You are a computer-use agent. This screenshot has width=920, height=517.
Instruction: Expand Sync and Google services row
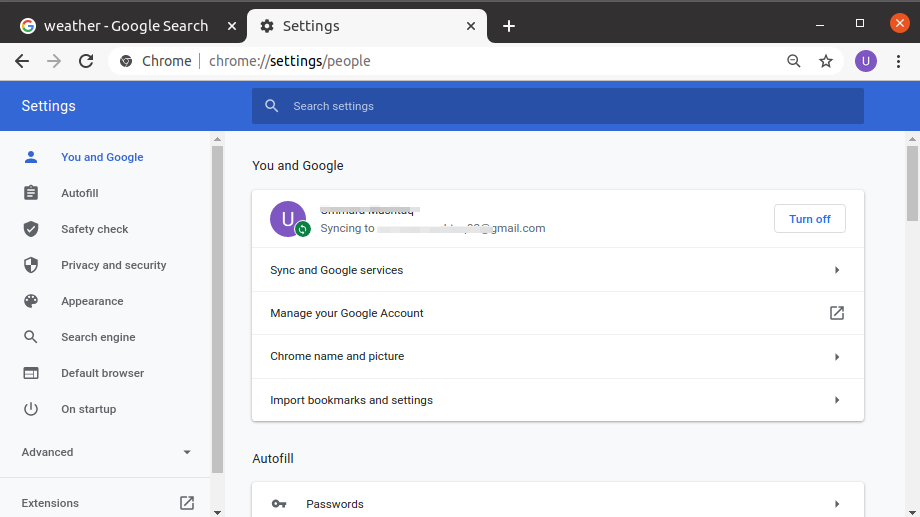(837, 270)
